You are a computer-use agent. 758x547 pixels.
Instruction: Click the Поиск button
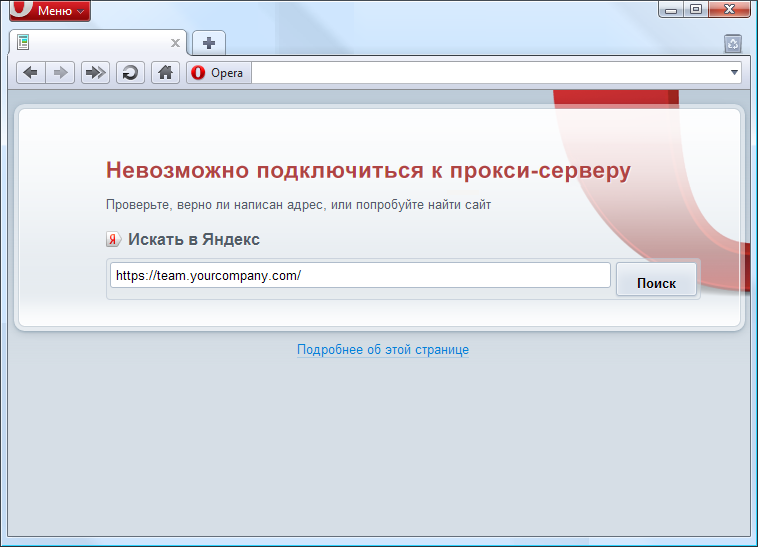pyautogui.click(x=656, y=279)
